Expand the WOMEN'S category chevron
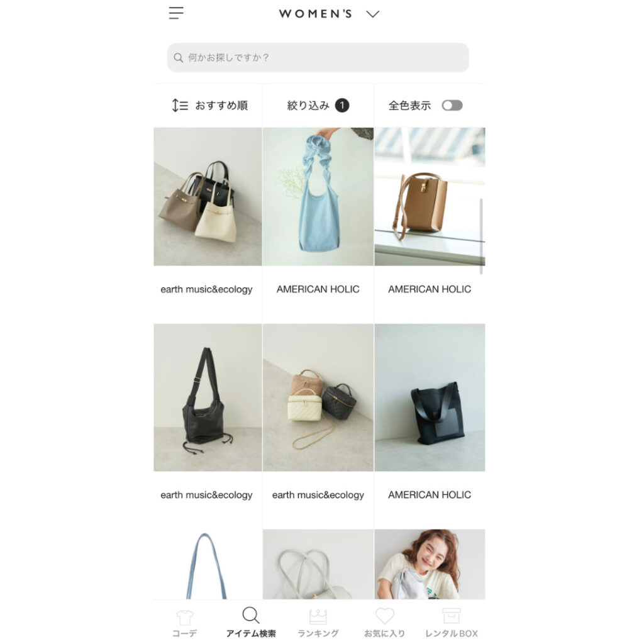644x644 pixels. [x=372, y=14]
